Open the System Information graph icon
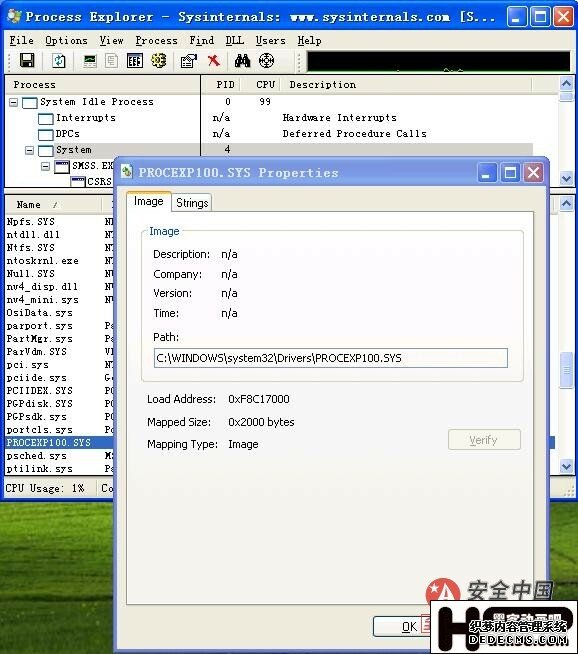Viewport: 578px width, 654px height. pyautogui.click(x=90, y=61)
